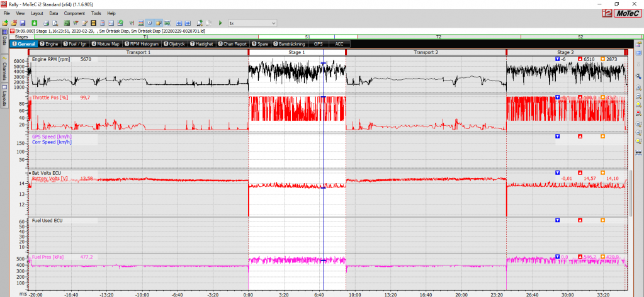Click the open log file folder icon
Image resolution: width=644 pixels, height=297 pixels.
pyautogui.click(x=5, y=23)
